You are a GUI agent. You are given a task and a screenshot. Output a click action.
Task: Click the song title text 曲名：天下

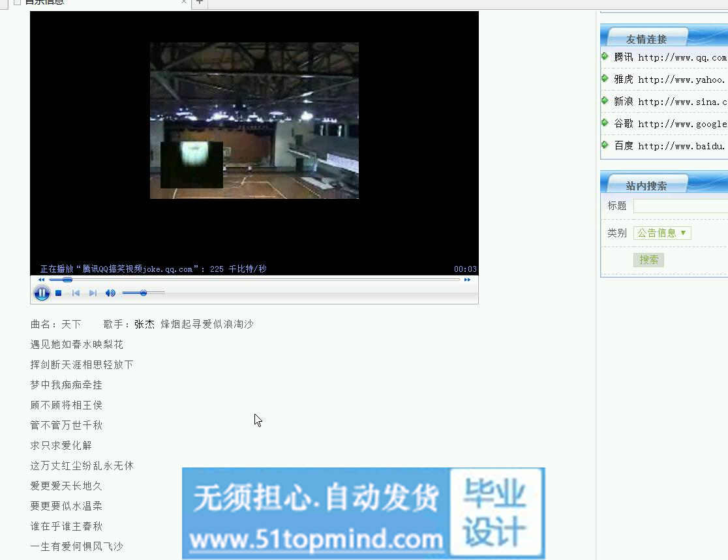55,324
